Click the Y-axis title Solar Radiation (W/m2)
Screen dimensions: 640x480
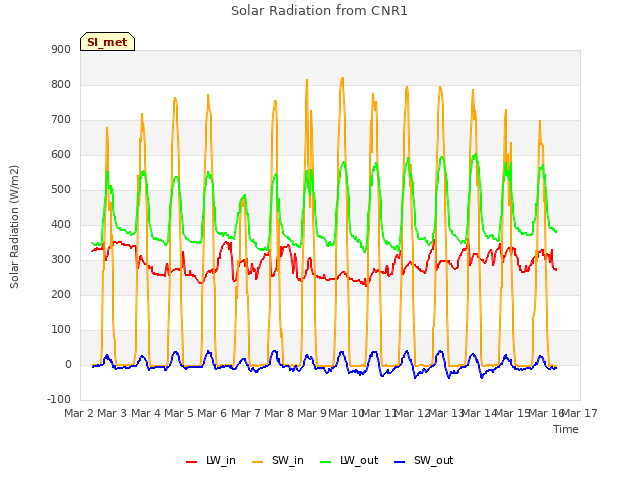click(14, 227)
